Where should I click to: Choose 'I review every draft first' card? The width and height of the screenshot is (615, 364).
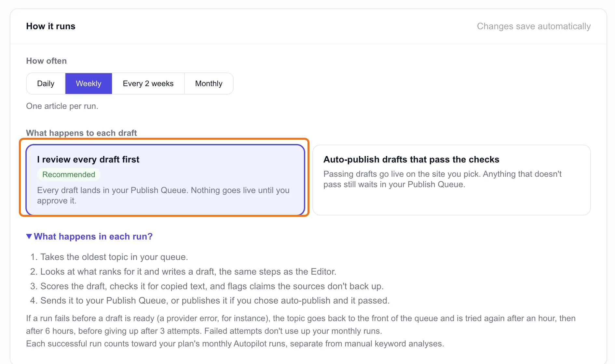tap(165, 180)
